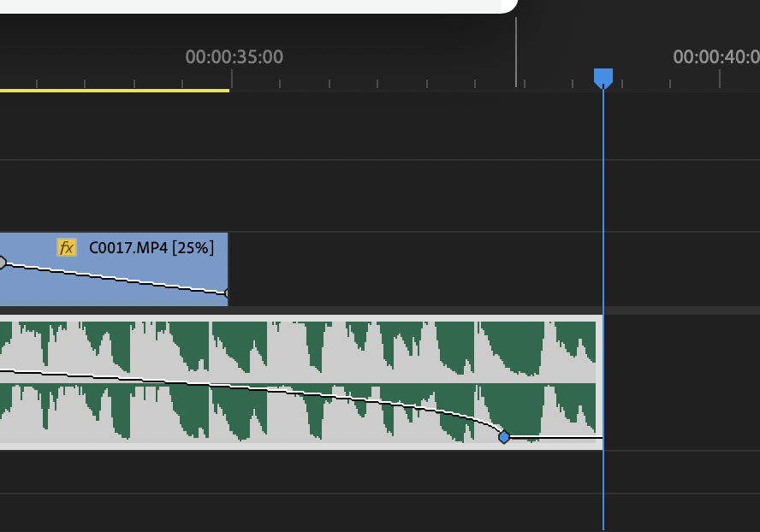Image resolution: width=760 pixels, height=532 pixels.
Task: Click empty video track right of C0017.MP4
Action: [x=411, y=269]
